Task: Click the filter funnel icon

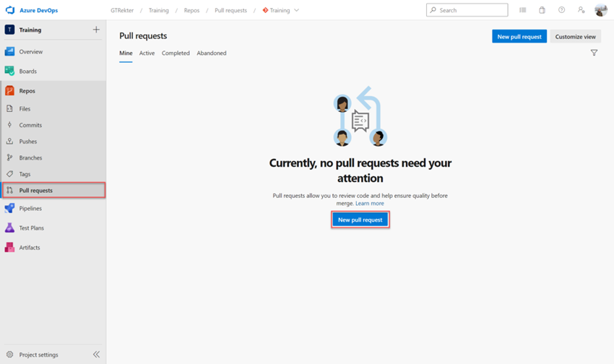Action: (x=594, y=53)
